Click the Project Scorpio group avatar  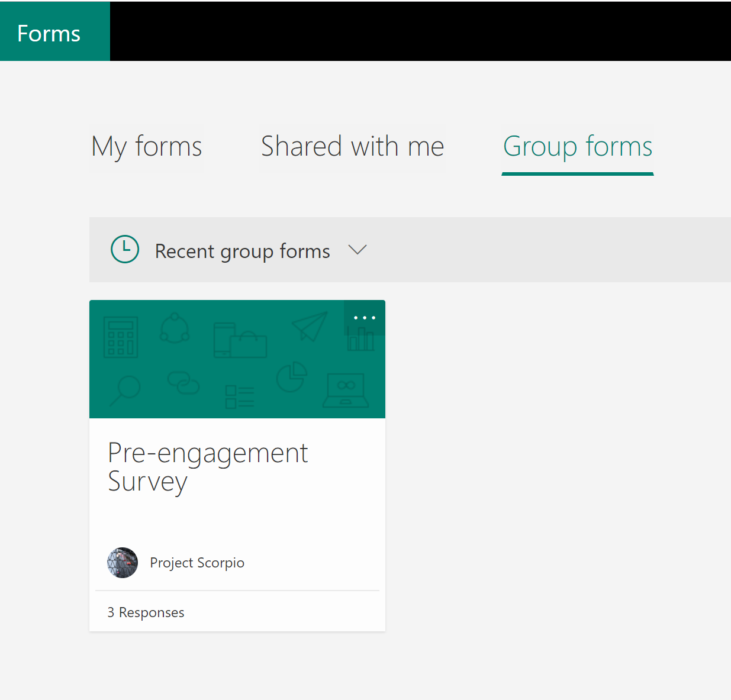pyautogui.click(x=123, y=562)
